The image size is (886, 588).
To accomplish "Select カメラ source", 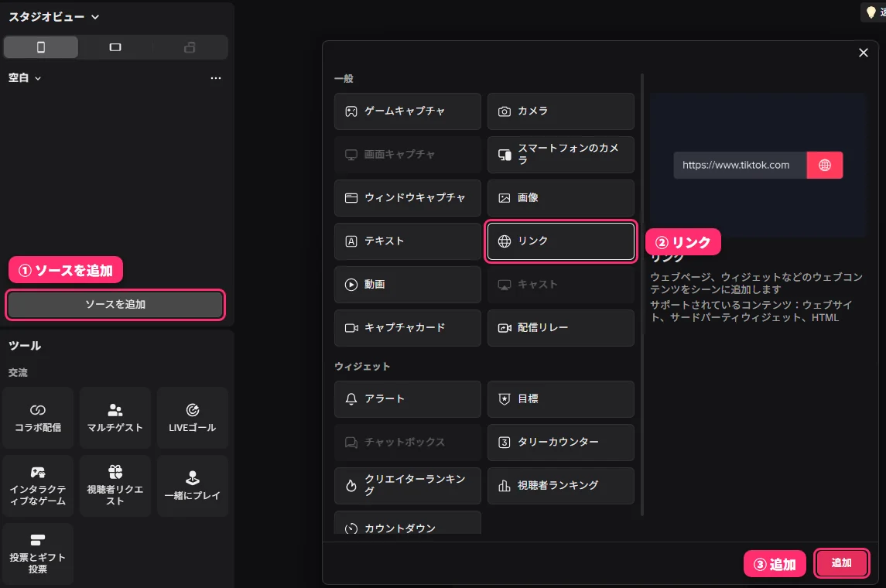I will tap(560, 111).
